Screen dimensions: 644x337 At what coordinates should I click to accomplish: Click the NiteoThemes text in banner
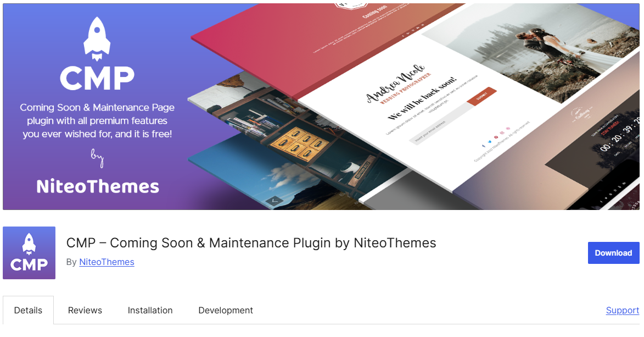pyautogui.click(x=98, y=186)
